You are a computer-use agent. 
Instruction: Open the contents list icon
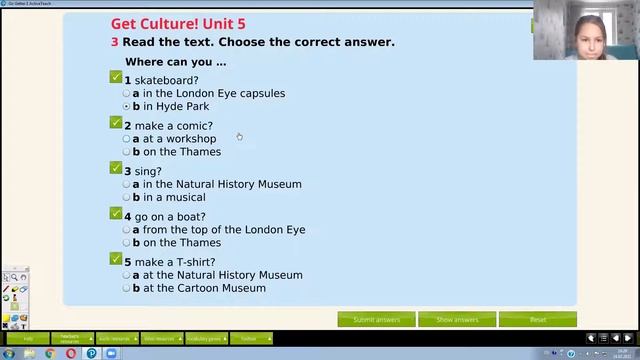click(x=603, y=338)
